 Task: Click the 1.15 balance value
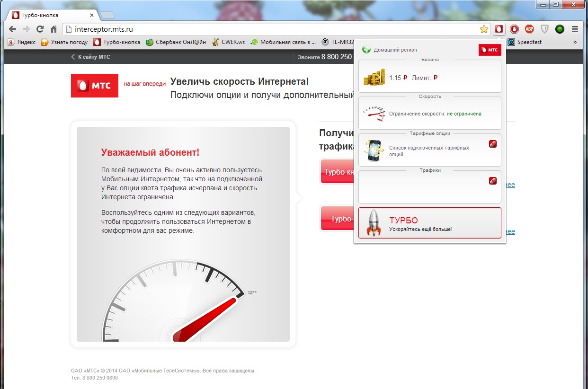395,78
